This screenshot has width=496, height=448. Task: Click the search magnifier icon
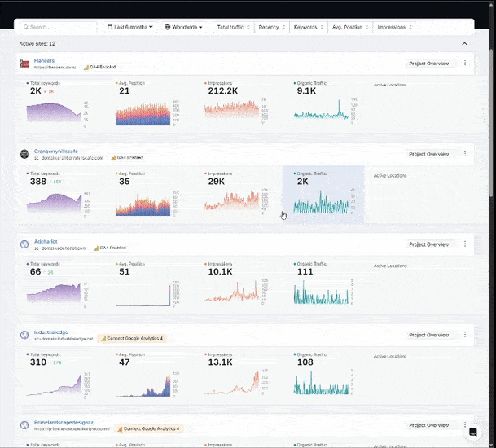[26, 27]
